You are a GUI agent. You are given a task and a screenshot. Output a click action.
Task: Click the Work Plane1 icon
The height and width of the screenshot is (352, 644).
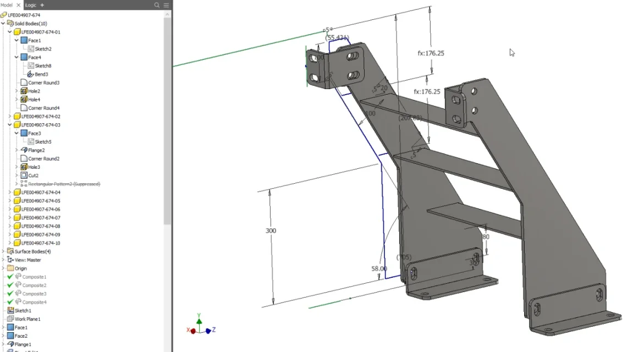point(10,319)
